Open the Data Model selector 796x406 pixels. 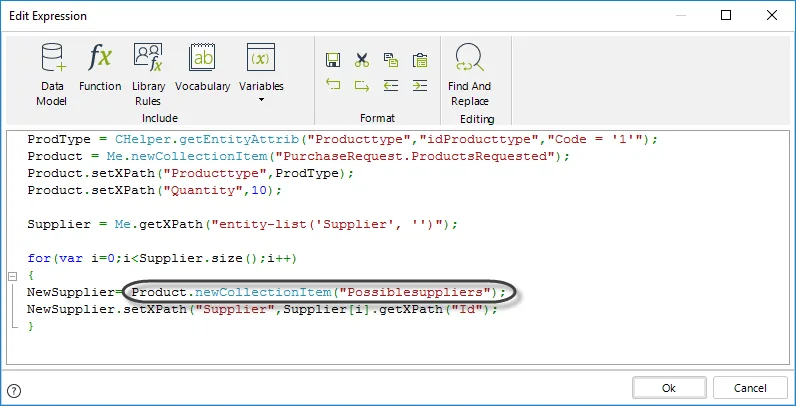click(x=52, y=74)
